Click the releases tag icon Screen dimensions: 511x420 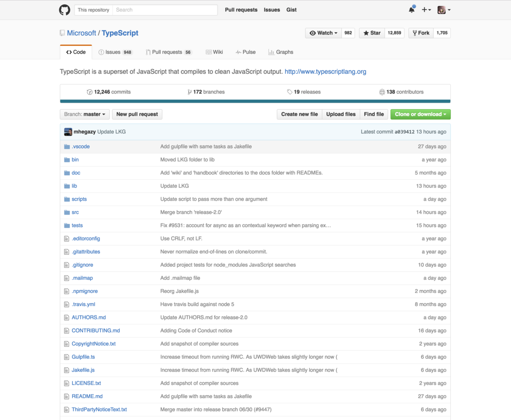290,92
